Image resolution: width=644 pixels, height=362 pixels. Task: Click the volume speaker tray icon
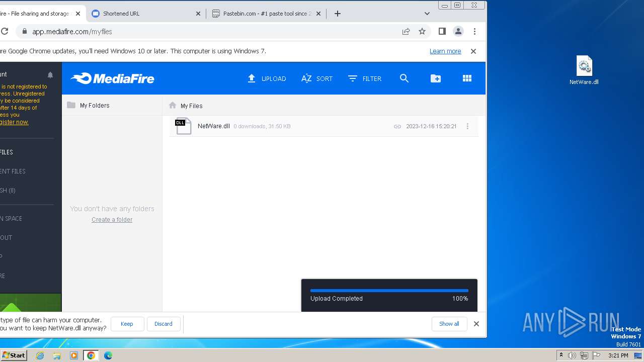pyautogui.click(x=572, y=355)
